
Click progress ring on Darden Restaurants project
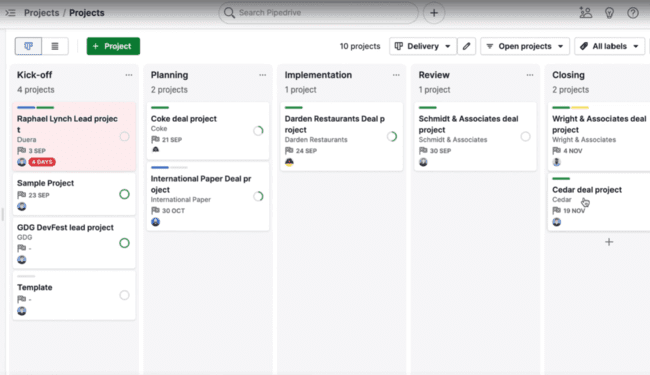click(x=392, y=136)
